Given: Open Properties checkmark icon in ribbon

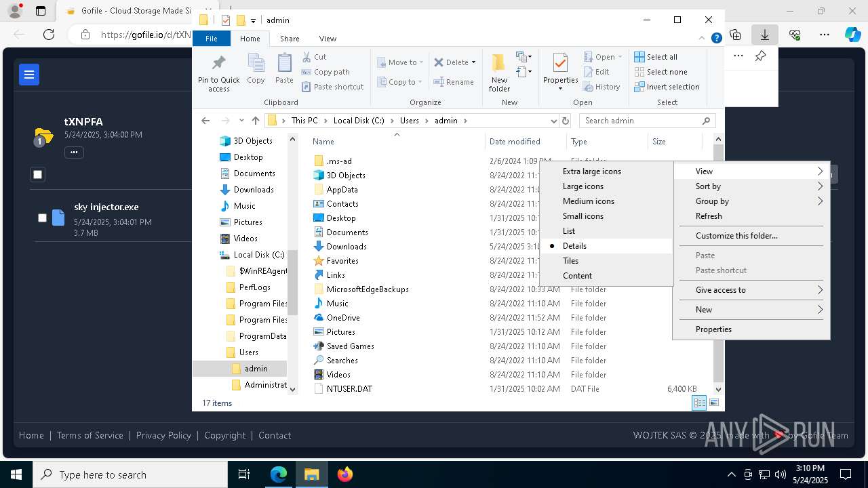Looking at the screenshot, I should pyautogui.click(x=560, y=63).
